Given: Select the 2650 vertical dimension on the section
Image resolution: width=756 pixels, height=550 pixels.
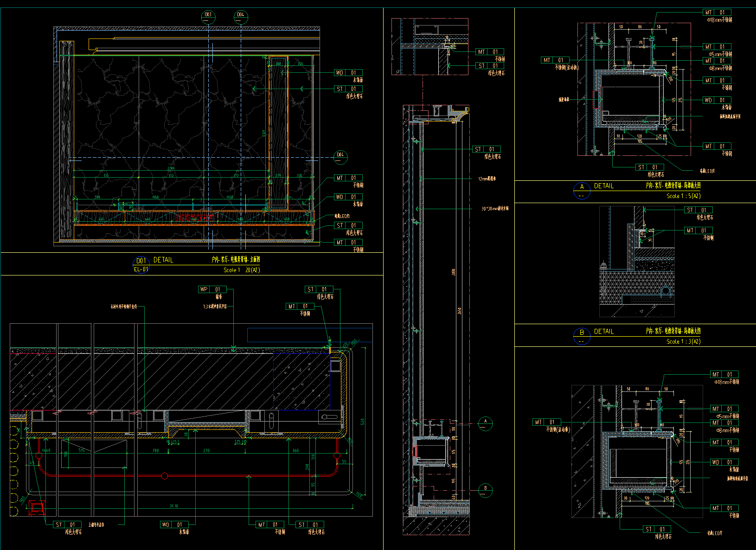Looking at the screenshot, I should pyautogui.click(x=459, y=311).
